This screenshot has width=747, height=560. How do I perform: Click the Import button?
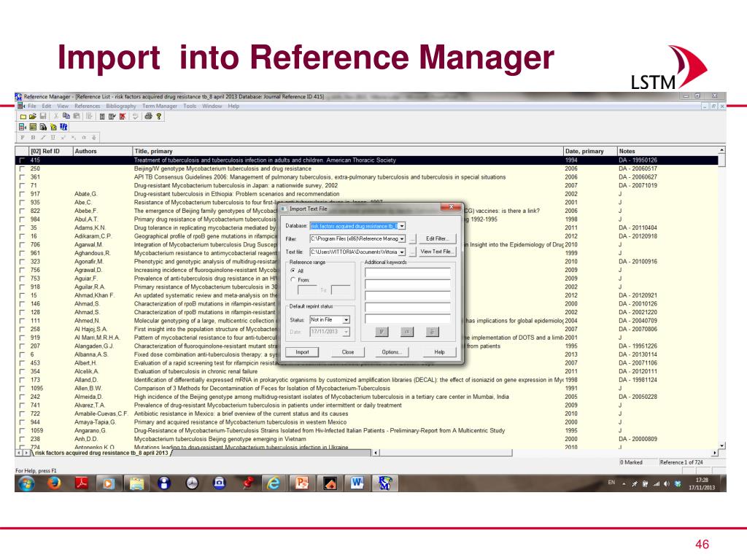pyautogui.click(x=302, y=352)
